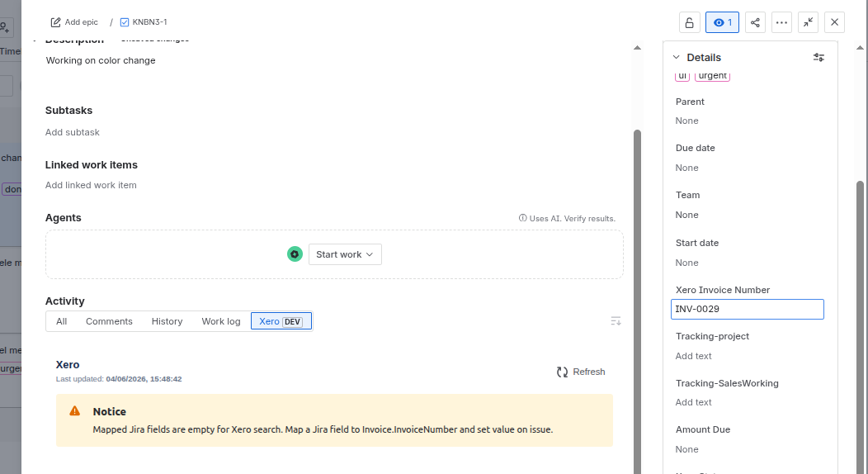Close the work item dialog
Image resolution: width=868 pixels, height=474 pixels.
coord(835,22)
